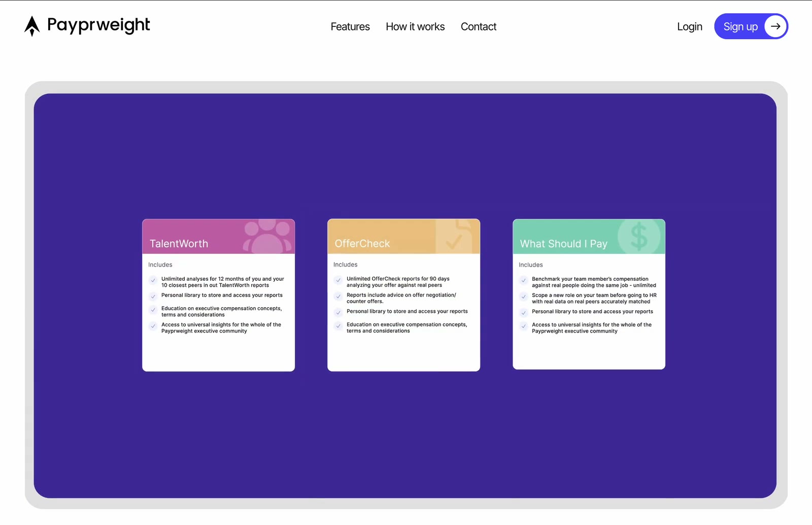The width and height of the screenshot is (812, 525).
Task: Click the Sign up button
Action: (x=751, y=26)
